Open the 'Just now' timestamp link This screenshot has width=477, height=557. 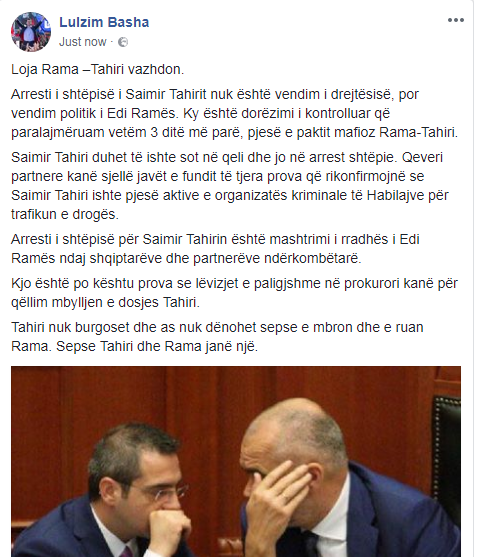coord(83,42)
